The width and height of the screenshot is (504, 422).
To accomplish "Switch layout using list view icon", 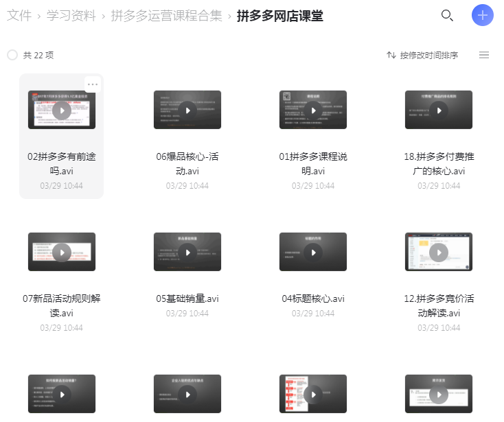I will click(484, 55).
